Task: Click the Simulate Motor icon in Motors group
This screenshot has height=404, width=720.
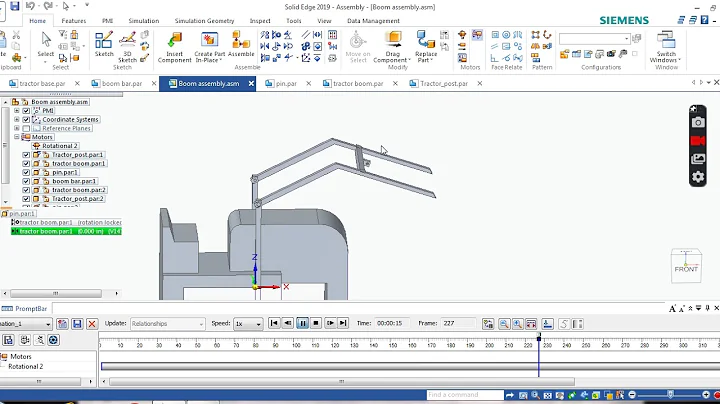Action: [477, 35]
